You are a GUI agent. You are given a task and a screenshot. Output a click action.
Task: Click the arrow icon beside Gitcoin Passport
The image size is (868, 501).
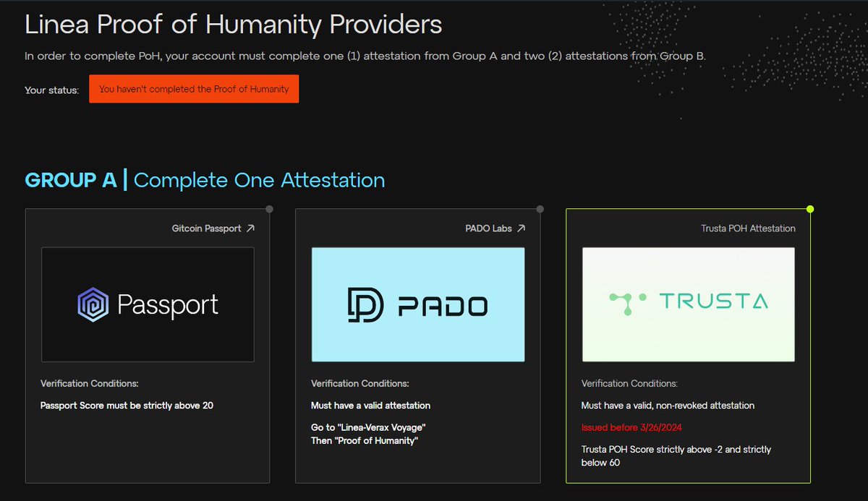250,228
